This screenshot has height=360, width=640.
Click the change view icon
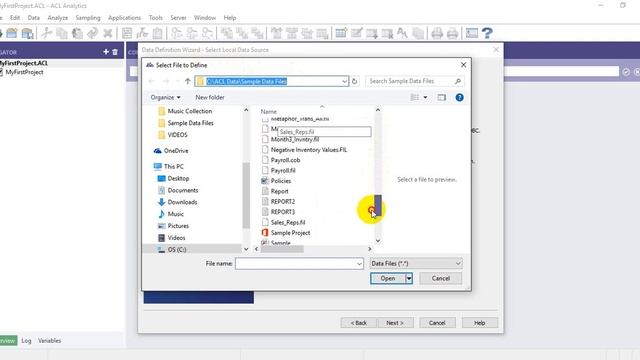click(415, 98)
